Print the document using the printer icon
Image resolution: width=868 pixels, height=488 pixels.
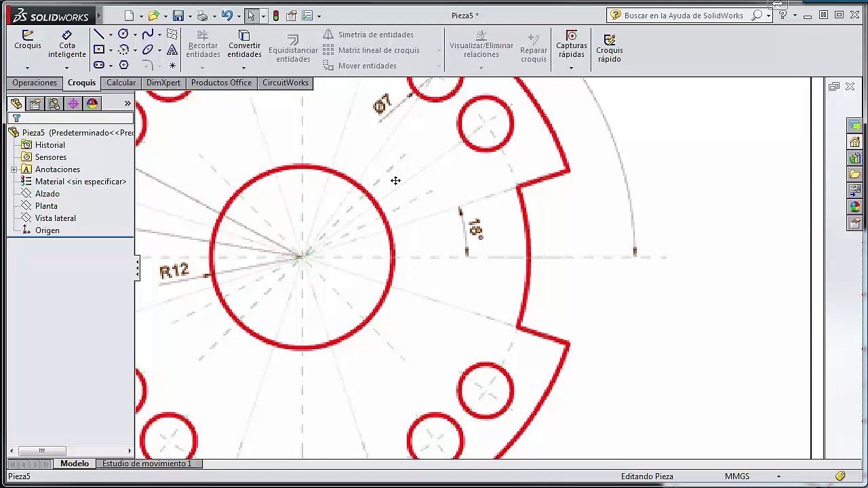click(202, 16)
